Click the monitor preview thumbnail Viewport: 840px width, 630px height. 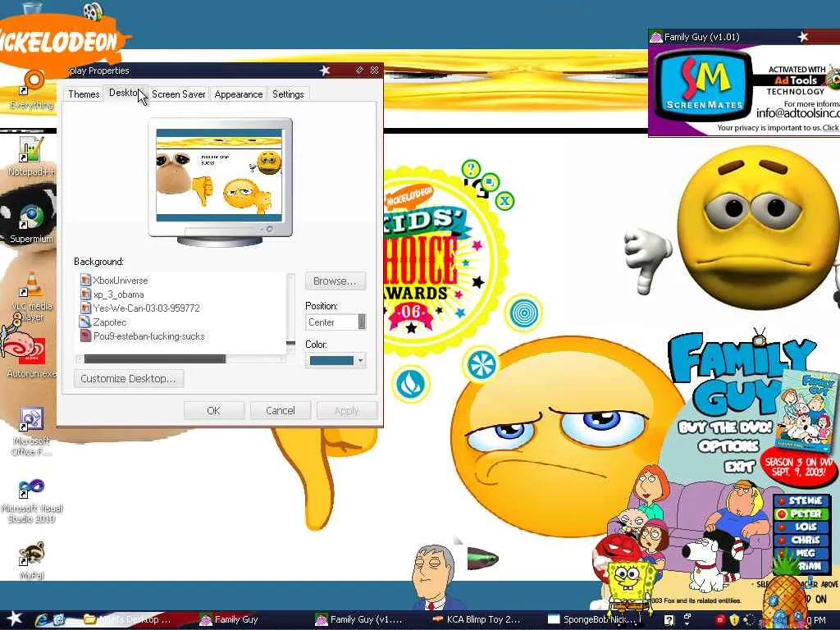[x=220, y=176]
